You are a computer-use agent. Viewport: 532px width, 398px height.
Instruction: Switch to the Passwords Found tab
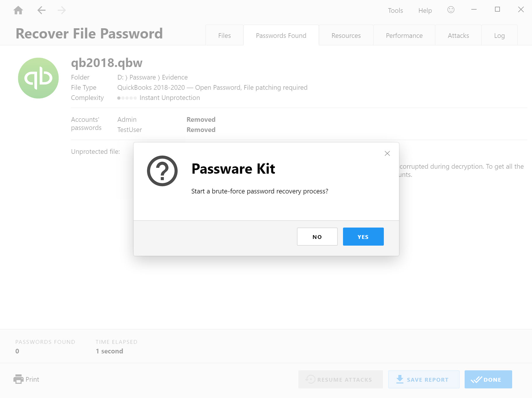pos(281,35)
